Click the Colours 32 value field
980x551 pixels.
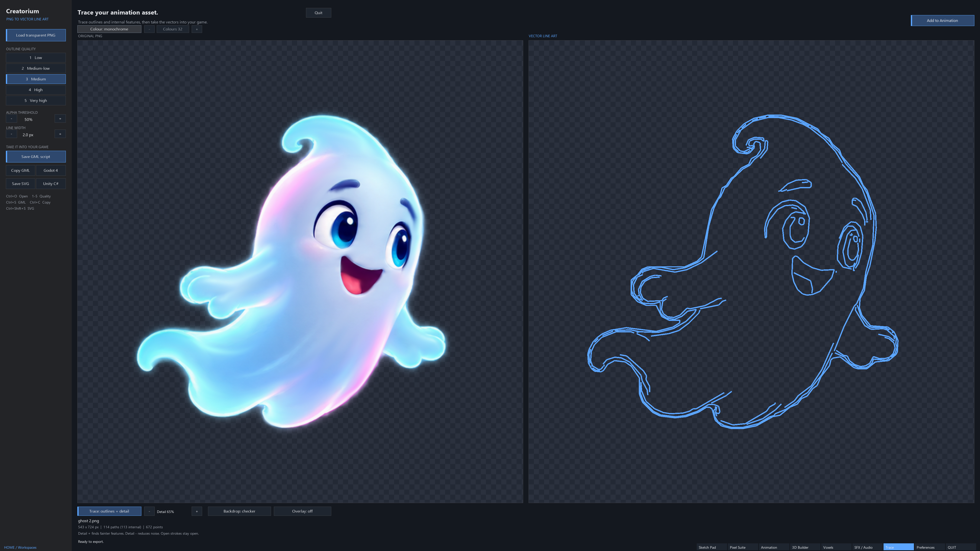pos(173,29)
